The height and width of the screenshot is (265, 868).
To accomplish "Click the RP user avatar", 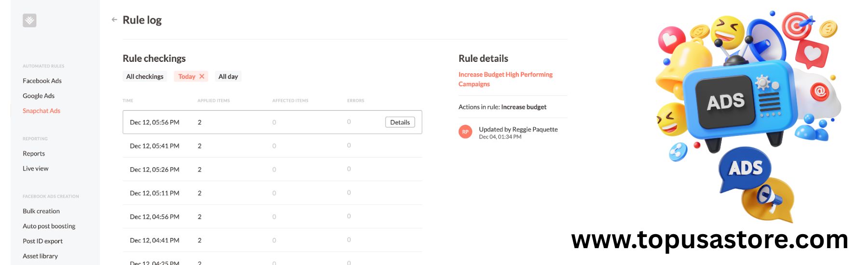I will pos(465,132).
